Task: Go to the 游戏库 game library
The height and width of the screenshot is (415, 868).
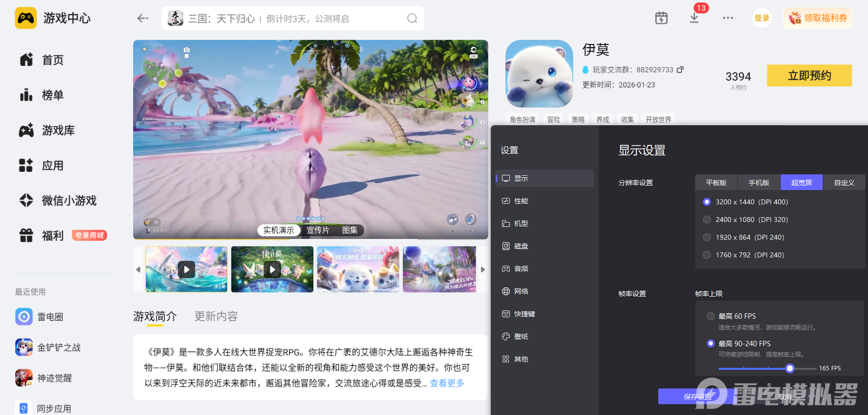Action: click(x=47, y=130)
